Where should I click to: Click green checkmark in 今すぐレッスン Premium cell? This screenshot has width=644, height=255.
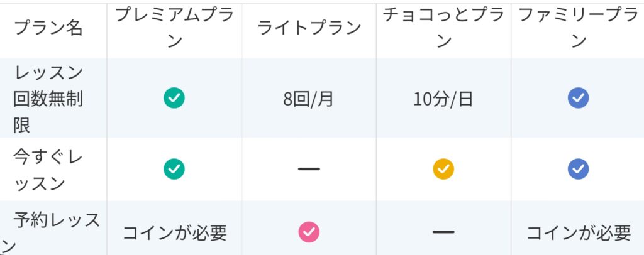tap(174, 169)
